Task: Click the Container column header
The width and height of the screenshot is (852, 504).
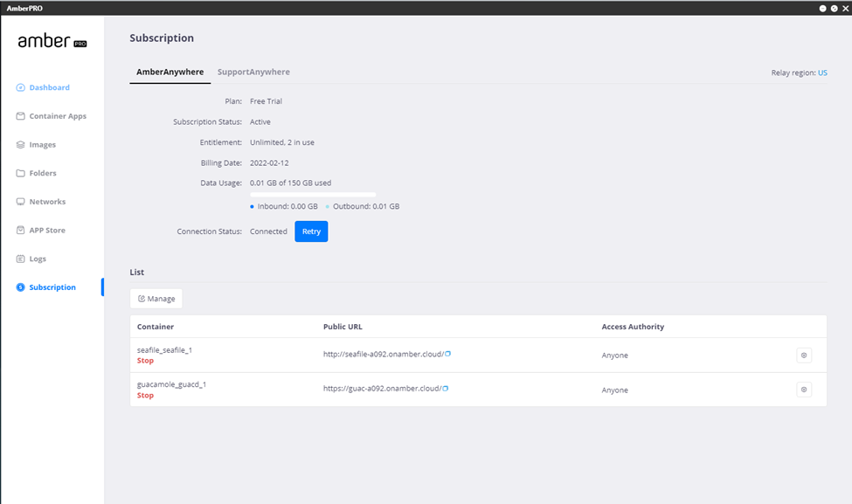Action: tap(156, 327)
